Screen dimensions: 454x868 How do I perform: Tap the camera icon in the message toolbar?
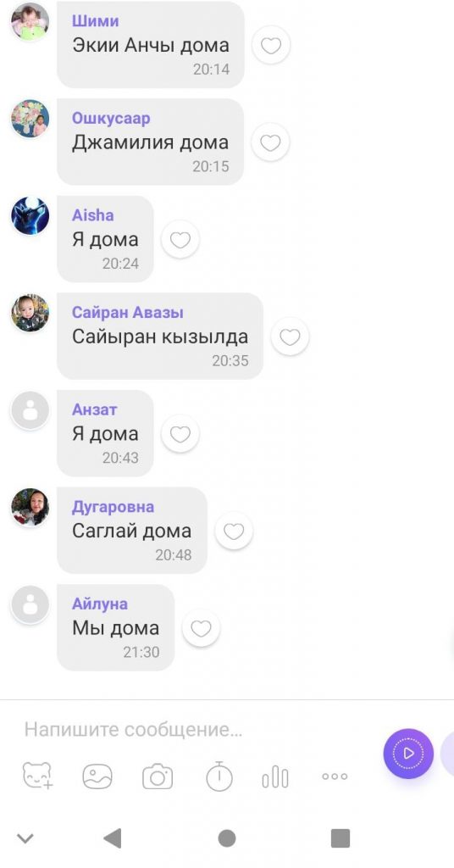pos(158,776)
